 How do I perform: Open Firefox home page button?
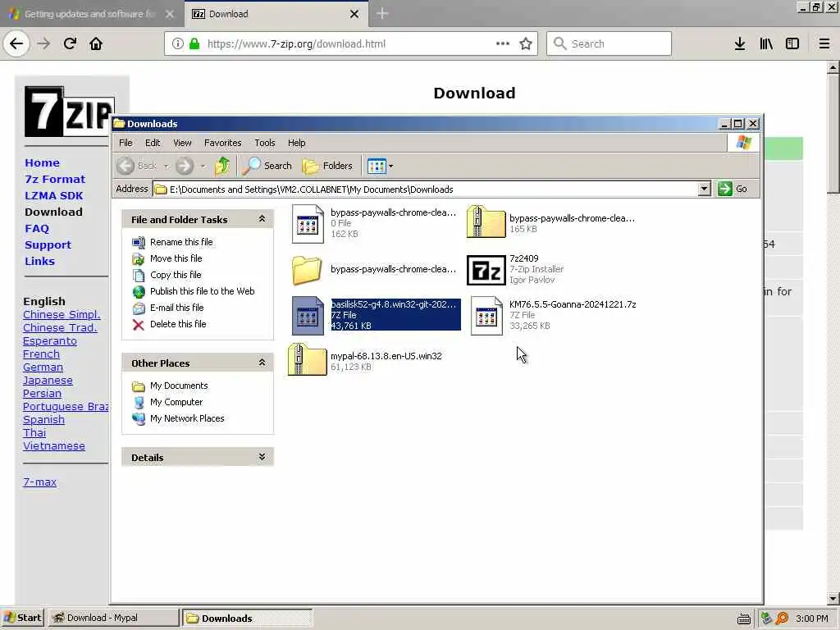click(x=96, y=44)
